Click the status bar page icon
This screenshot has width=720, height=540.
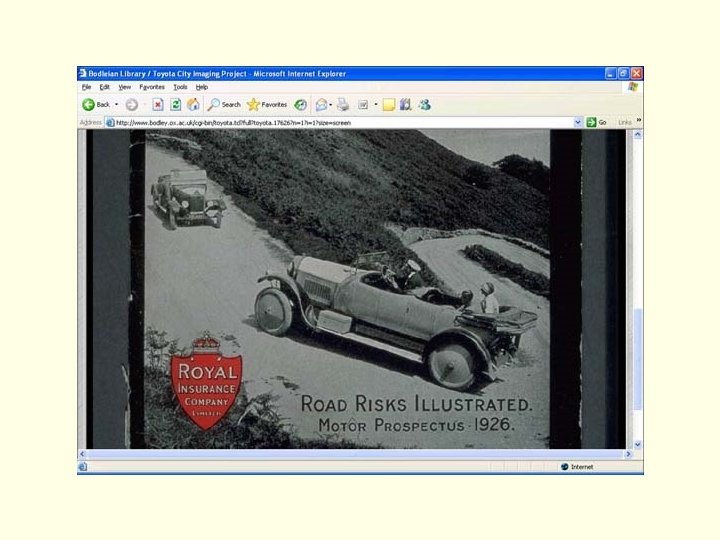pyautogui.click(x=83, y=467)
